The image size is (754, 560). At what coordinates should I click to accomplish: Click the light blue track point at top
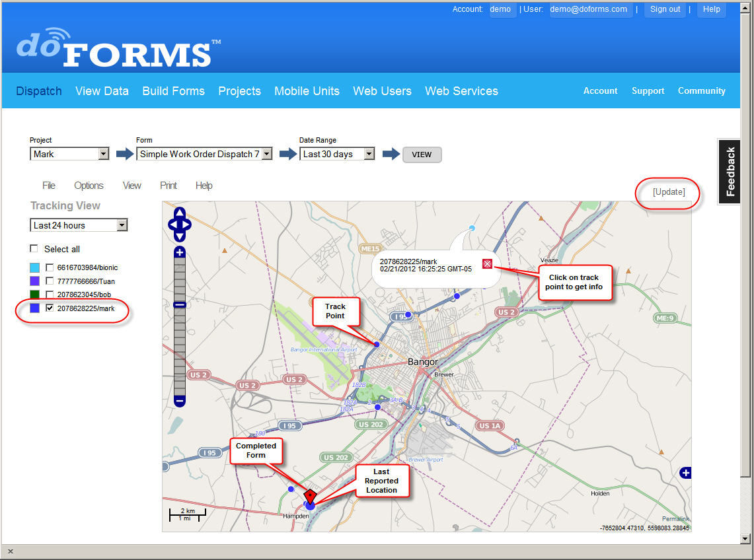tap(472, 228)
